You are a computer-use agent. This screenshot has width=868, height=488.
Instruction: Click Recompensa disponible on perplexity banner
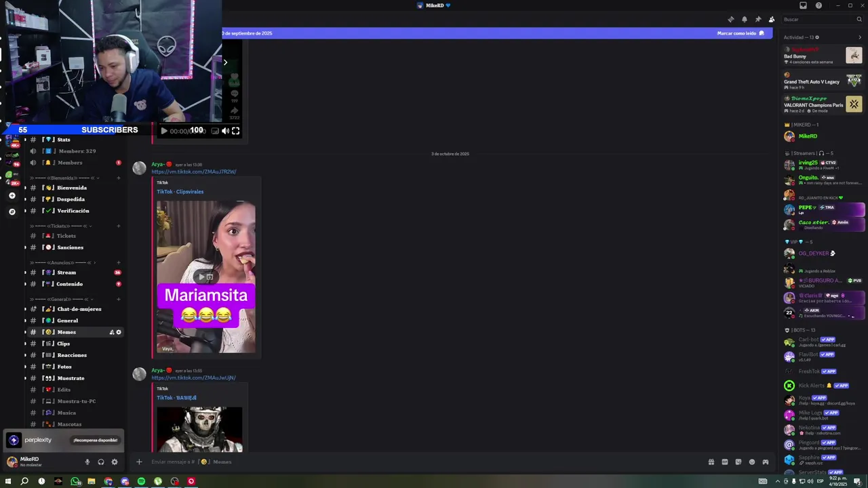(96, 441)
